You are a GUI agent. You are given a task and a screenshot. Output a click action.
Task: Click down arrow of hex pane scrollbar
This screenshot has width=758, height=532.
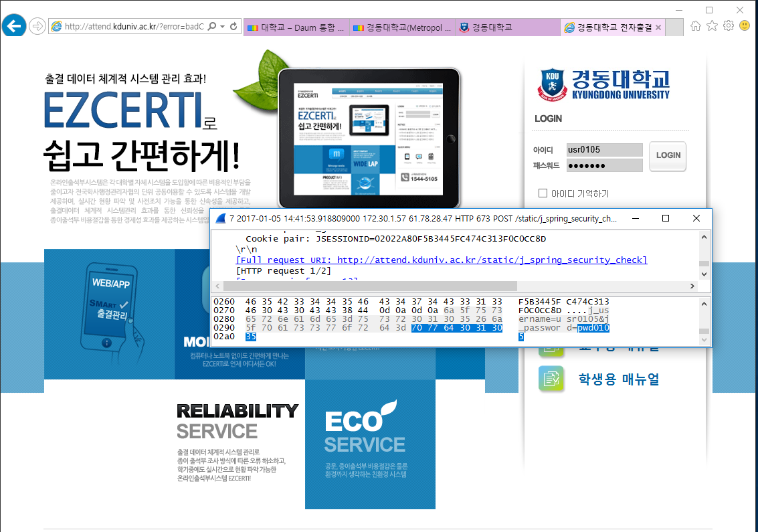pos(704,340)
